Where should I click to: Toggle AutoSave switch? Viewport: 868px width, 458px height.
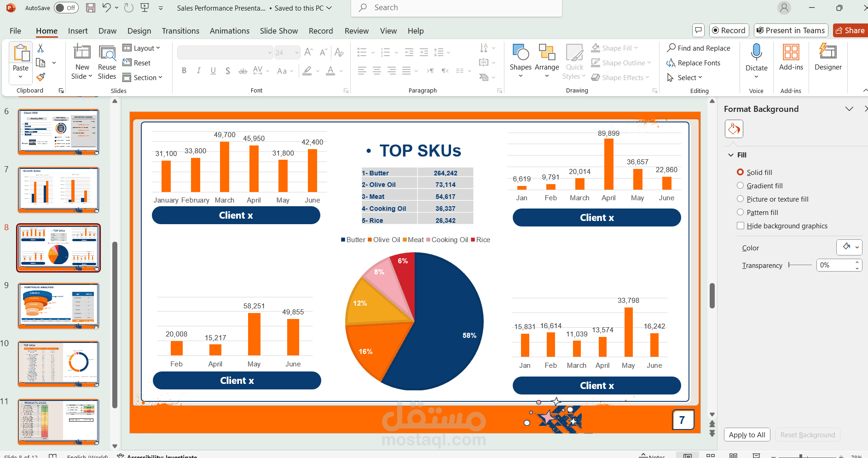pos(66,8)
